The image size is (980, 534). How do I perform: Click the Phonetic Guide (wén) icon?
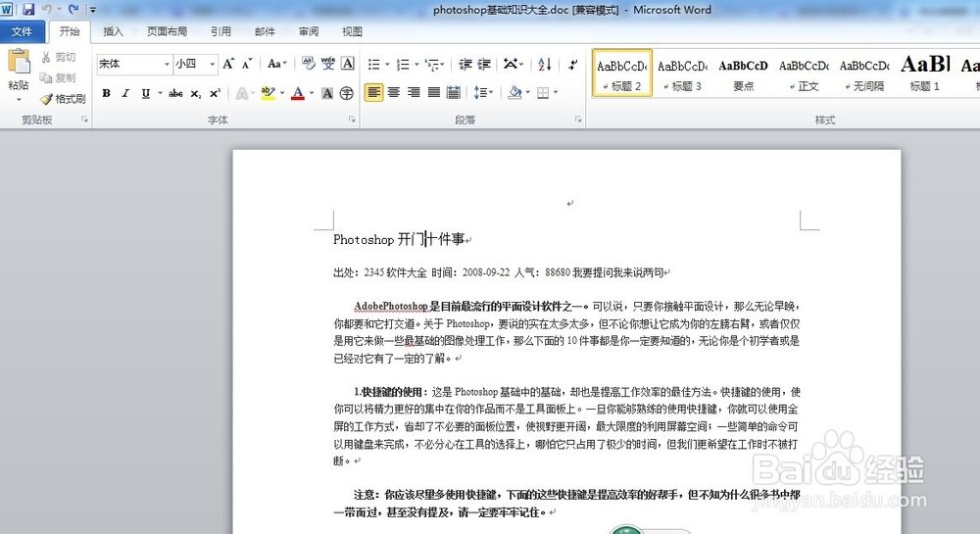click(328, 63)
